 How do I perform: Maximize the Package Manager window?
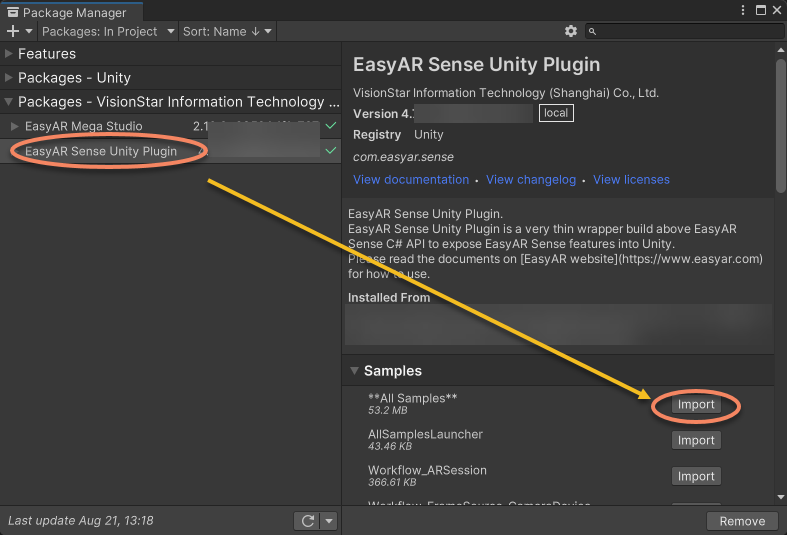point(761,10)
